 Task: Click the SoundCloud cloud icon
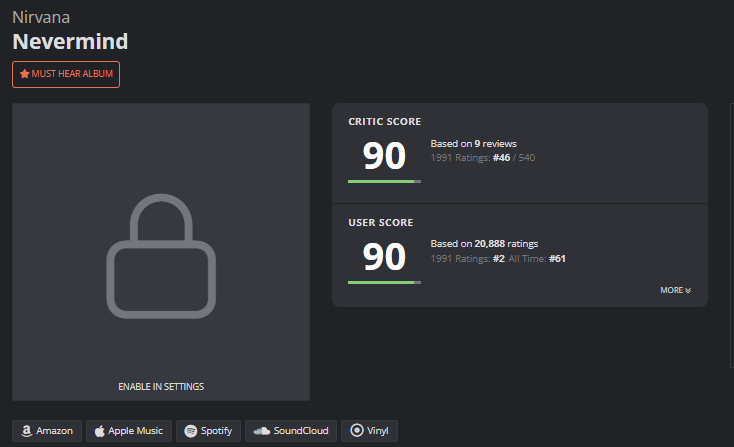(262, 431)
